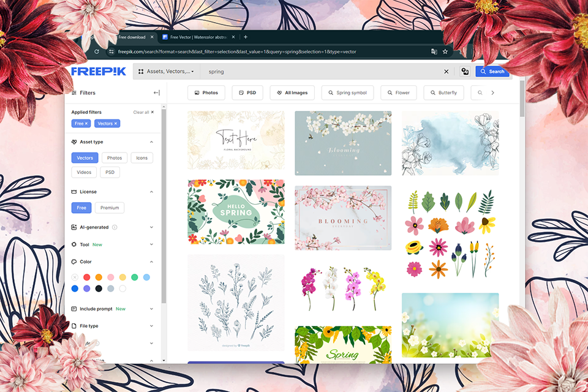Pick the dark blue color swatch
The image size is (588, 392).
[75, 288]
